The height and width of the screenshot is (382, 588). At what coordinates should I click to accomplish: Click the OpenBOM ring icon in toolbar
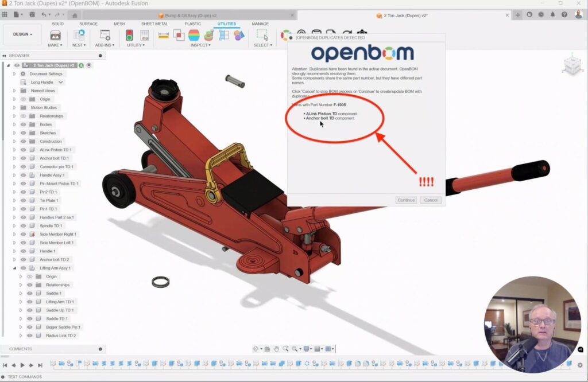(285, 35)
